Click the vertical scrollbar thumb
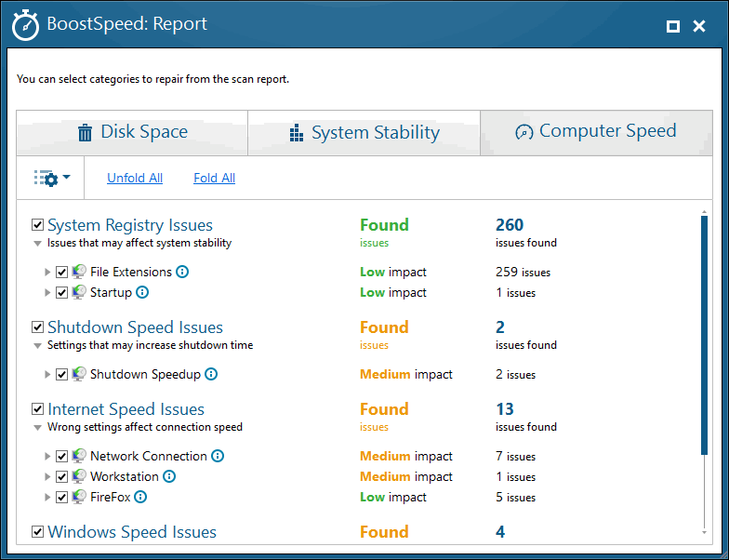The width and height of the screenshot is (729, 560). click(705, 335)
